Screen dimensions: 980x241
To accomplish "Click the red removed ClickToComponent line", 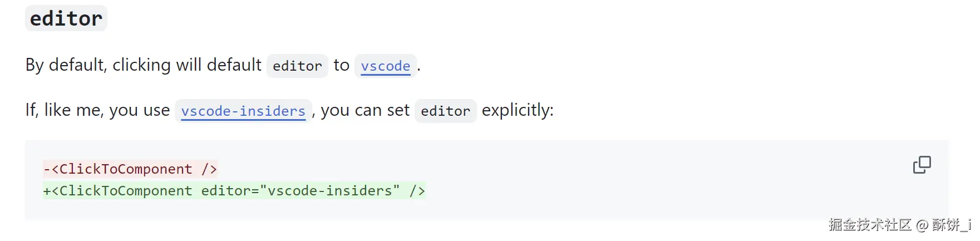I will click(130, 169).
